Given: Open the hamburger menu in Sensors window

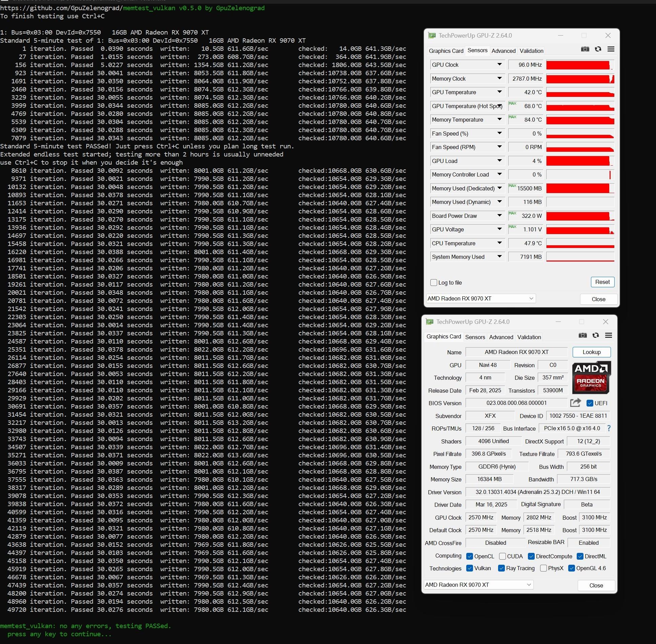Looking at the screenshot, I should (611, 49).
